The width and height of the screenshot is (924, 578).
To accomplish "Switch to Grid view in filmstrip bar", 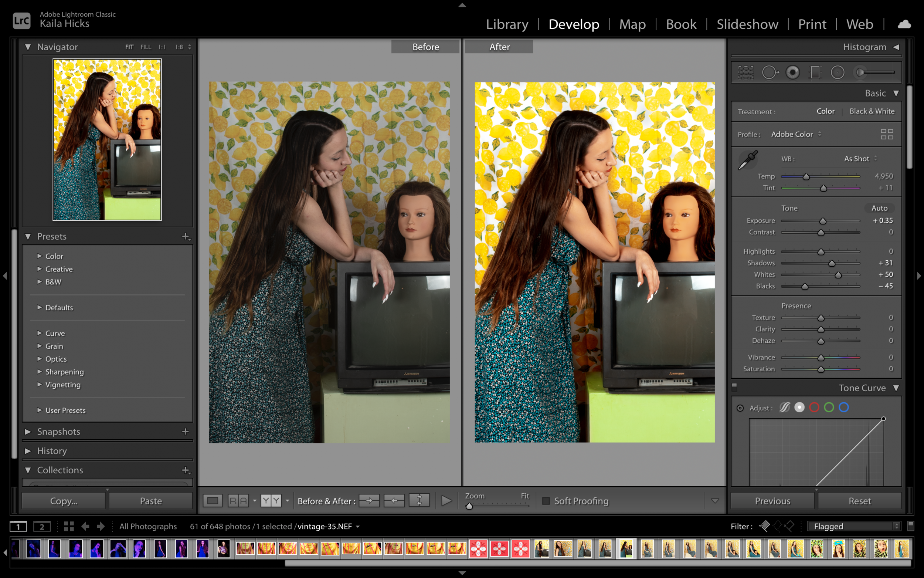I will pos(69,526).
